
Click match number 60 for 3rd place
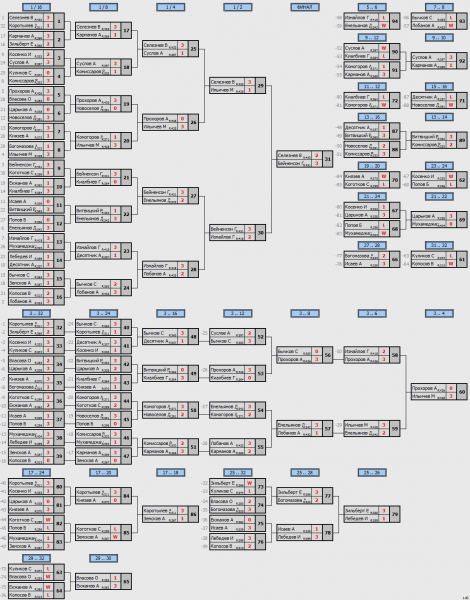point(462,392)
